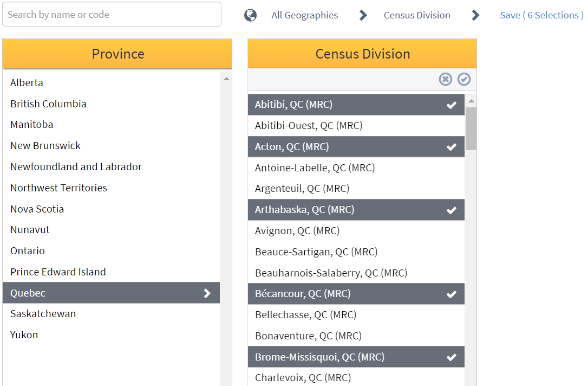Select all census divisions with the circled checkmark icon

464,79
